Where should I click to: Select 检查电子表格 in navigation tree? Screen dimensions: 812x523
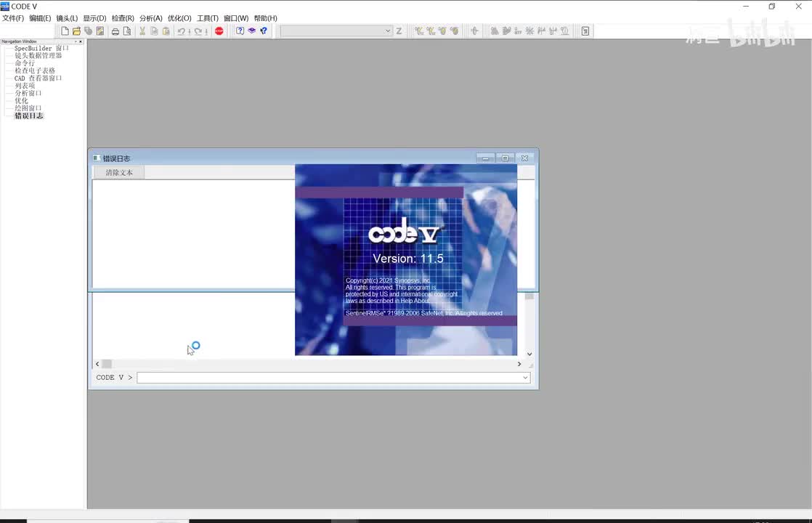coord(35,70)
